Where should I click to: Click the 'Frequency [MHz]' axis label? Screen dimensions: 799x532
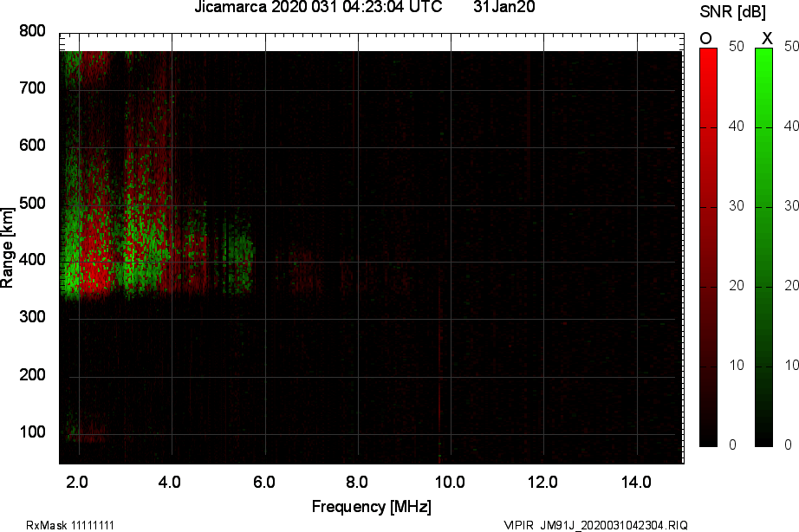tap(372, 507)
